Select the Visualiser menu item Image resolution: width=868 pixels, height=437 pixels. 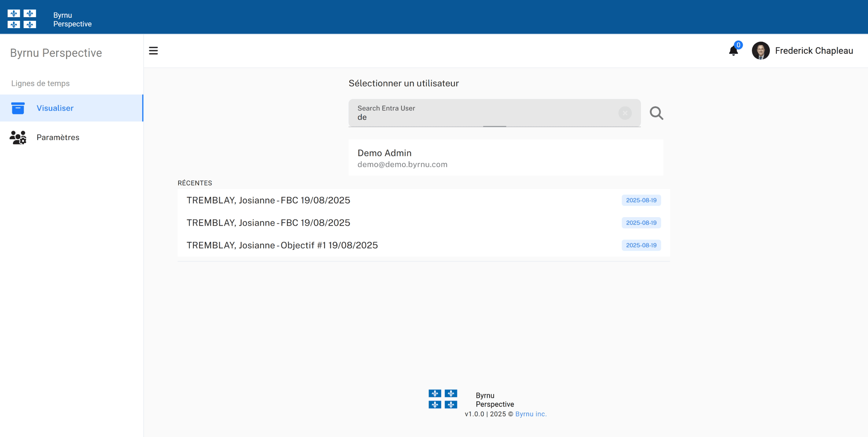click(55, 108)
